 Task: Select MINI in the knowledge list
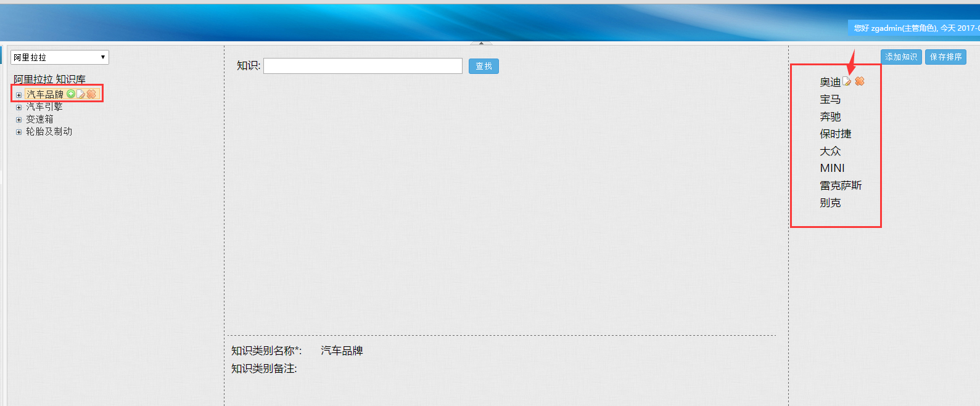pyautogui.click(x=832, y=168)
